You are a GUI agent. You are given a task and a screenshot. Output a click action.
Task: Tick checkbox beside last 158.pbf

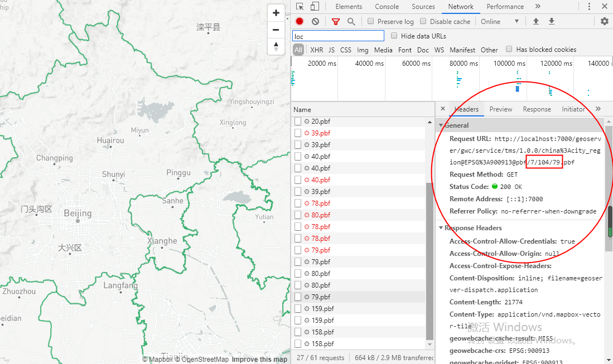(x=298, y=344)
